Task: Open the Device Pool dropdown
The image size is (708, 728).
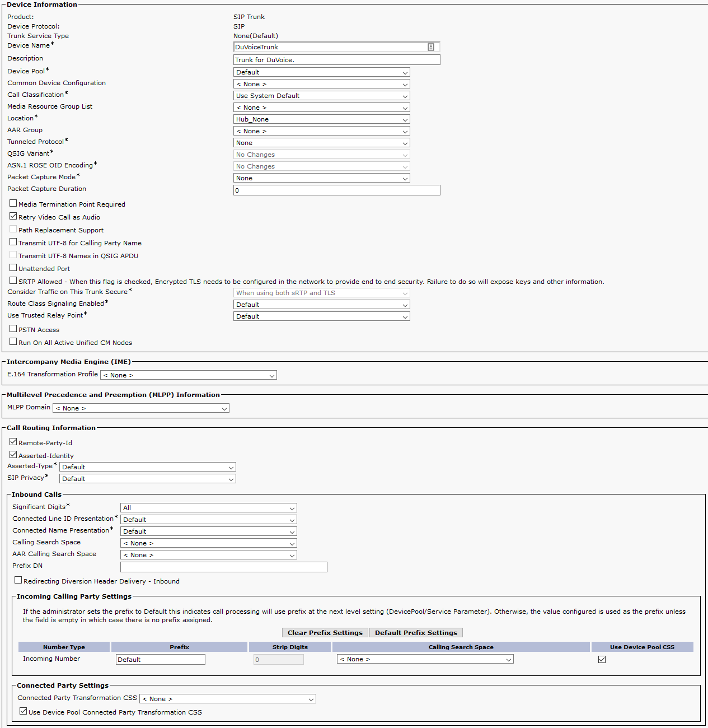Action: click(x=321, y=72)
